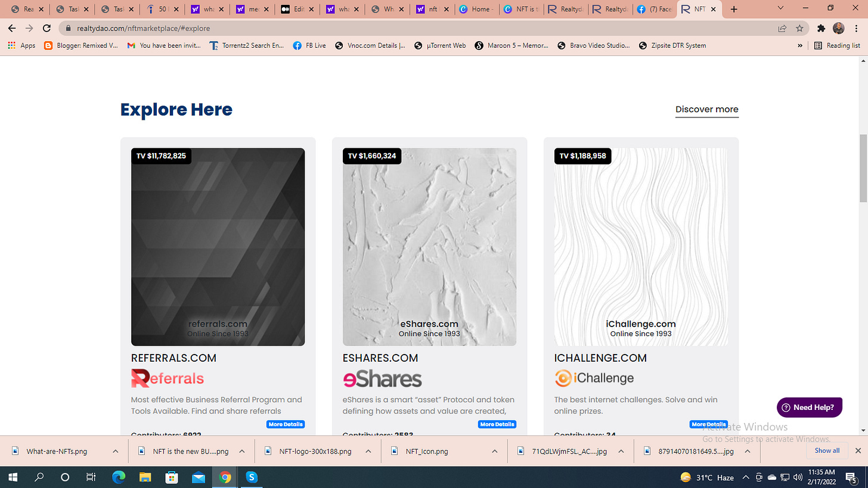
Task: Open 'You have been invit...' Gmail bookmark
Action: pyautogui.click(x=164, y=45)
